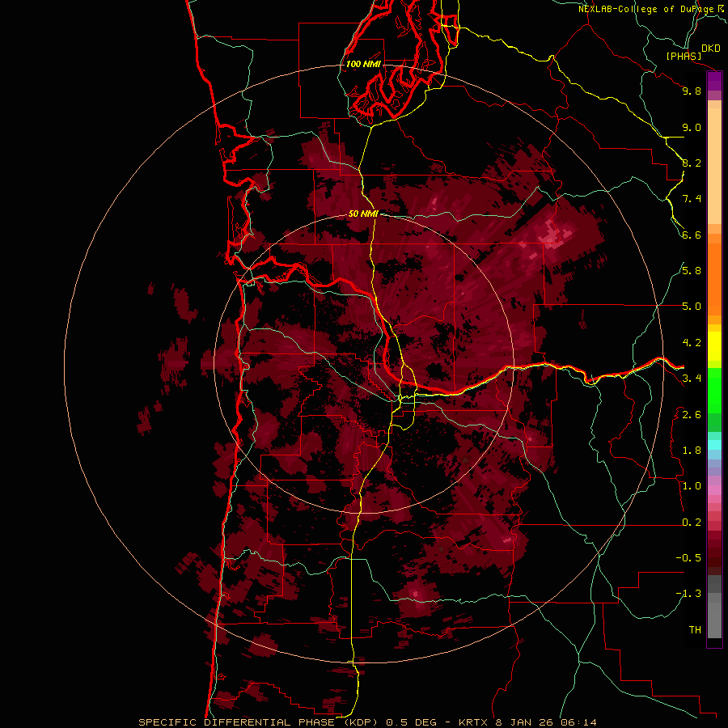Click the 9.8 value on the color scale

click(x=692, y=91)
